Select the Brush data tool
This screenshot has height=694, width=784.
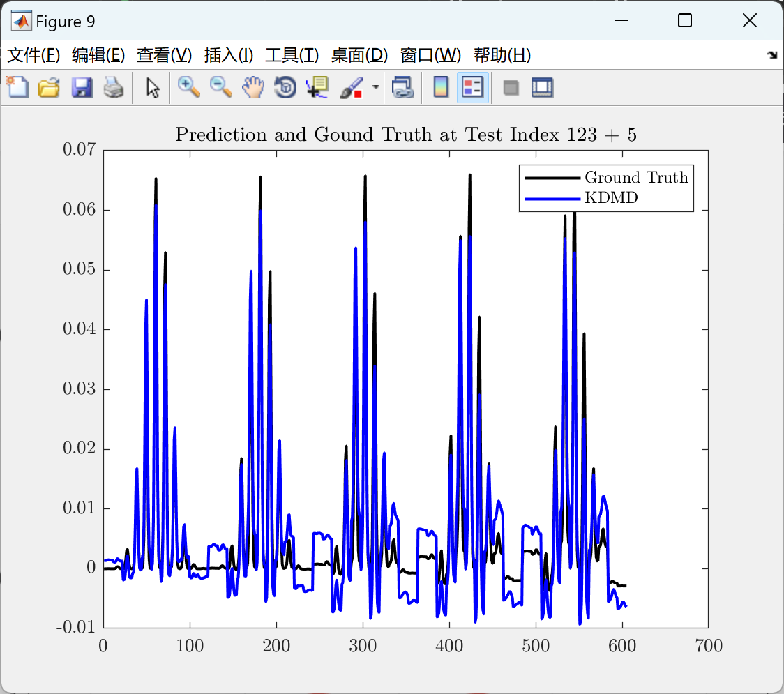tap(352, 87)
